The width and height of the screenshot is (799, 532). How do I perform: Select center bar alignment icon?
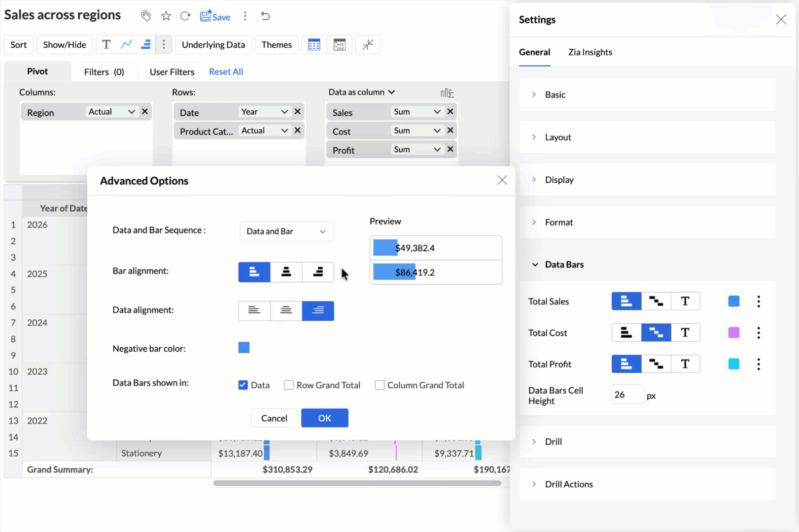[286, 272]
